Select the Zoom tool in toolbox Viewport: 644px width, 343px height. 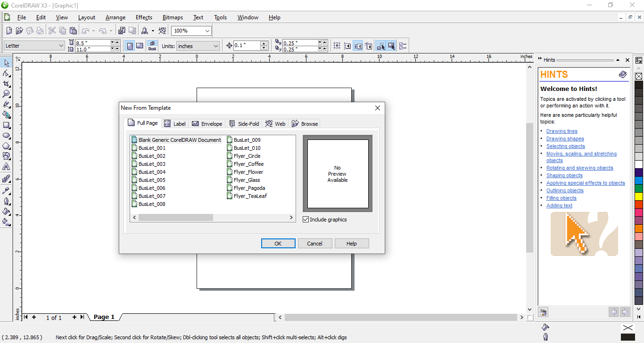[7, 94]
